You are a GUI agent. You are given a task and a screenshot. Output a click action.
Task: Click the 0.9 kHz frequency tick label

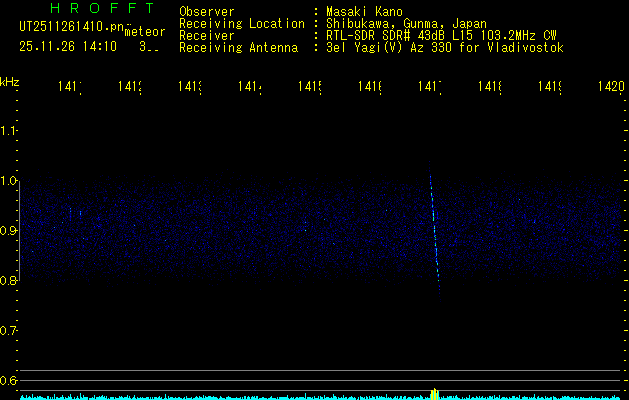point(9,231)
